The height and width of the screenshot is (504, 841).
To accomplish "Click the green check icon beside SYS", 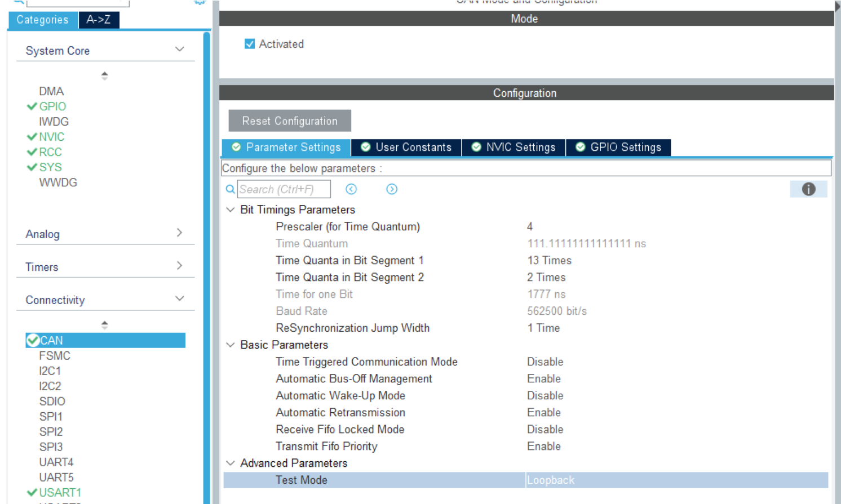I will [32, 167].
